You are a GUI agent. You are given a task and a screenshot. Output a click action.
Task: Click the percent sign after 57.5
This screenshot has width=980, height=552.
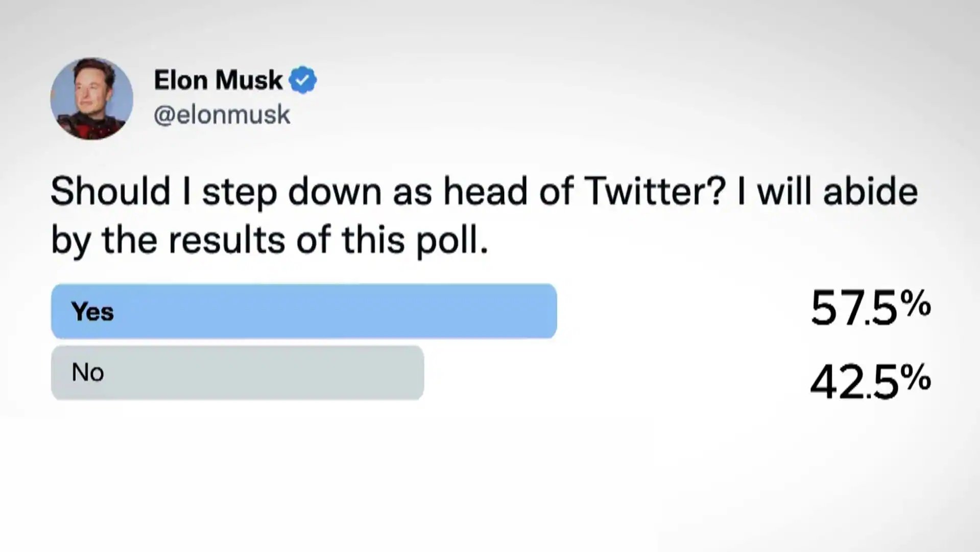coord(916,303)
